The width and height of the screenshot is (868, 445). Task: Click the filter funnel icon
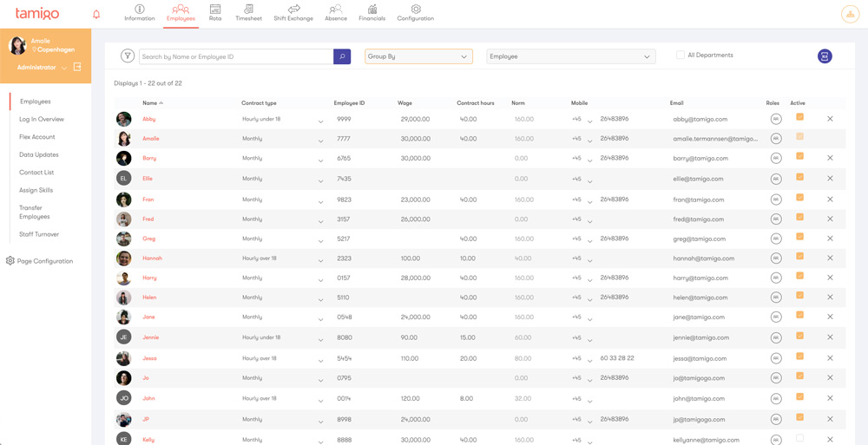pyautogui.click(x=128, y=56)
